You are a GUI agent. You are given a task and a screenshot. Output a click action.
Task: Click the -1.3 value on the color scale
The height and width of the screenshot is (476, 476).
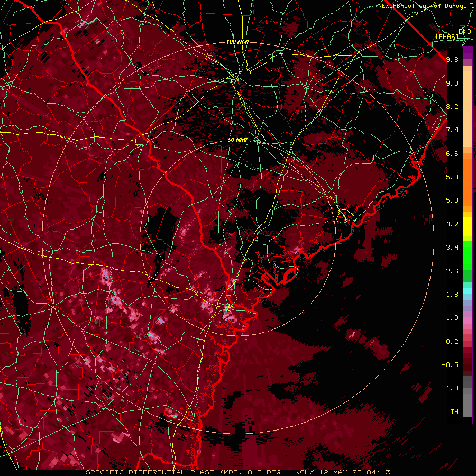(x=450, y=388)
